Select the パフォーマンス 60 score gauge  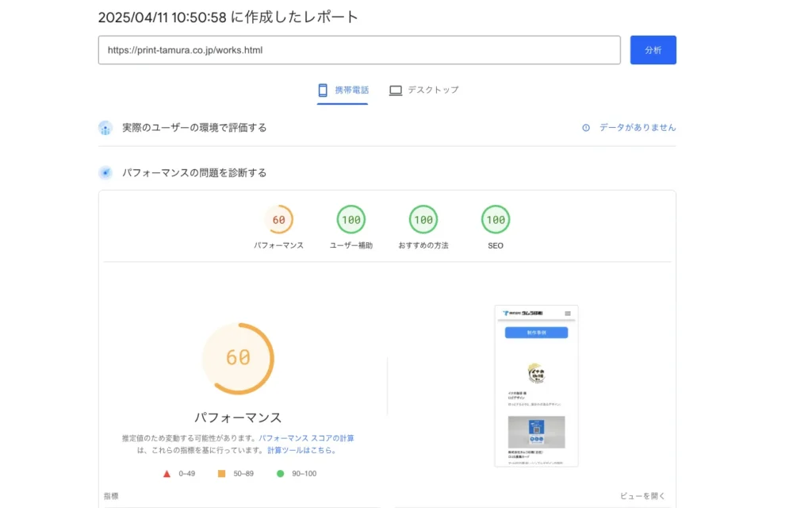278,220
